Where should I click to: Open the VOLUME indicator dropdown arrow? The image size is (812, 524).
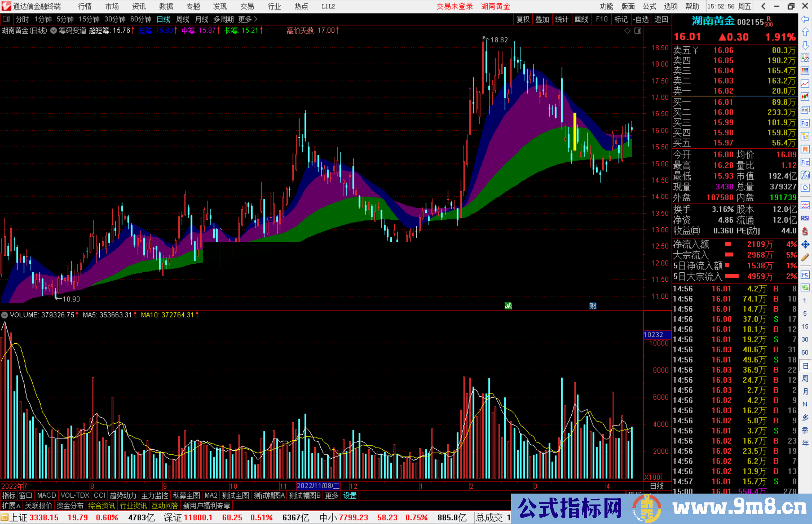coord(5,315)
